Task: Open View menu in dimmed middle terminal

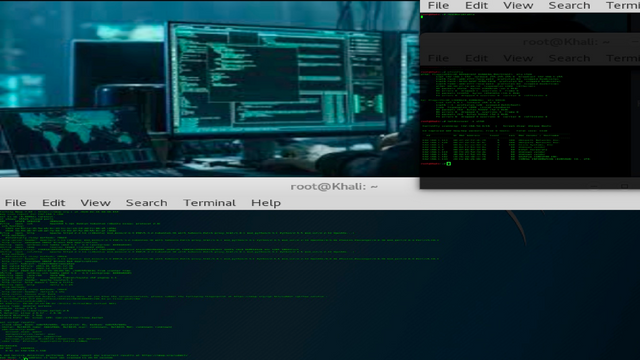Action: pyautogui.click(x=518, y=58)
